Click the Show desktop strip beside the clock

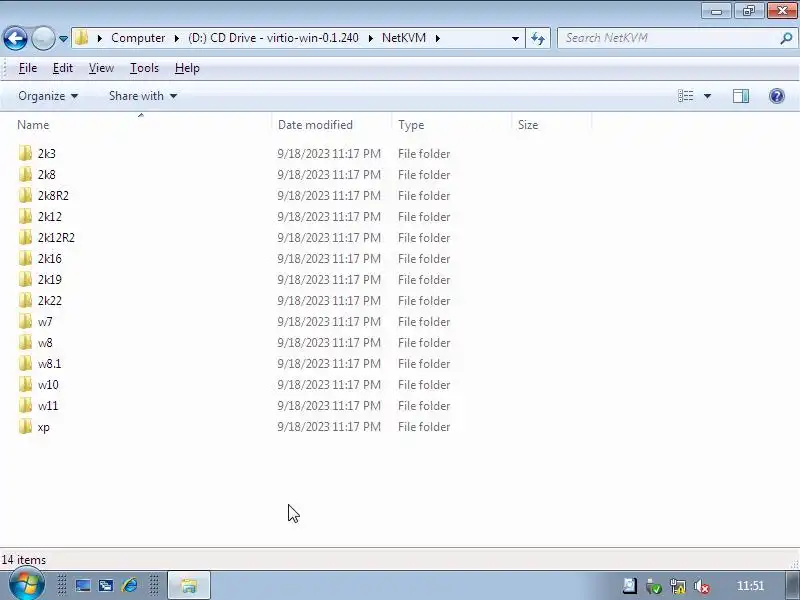click(x=792, y=585)
